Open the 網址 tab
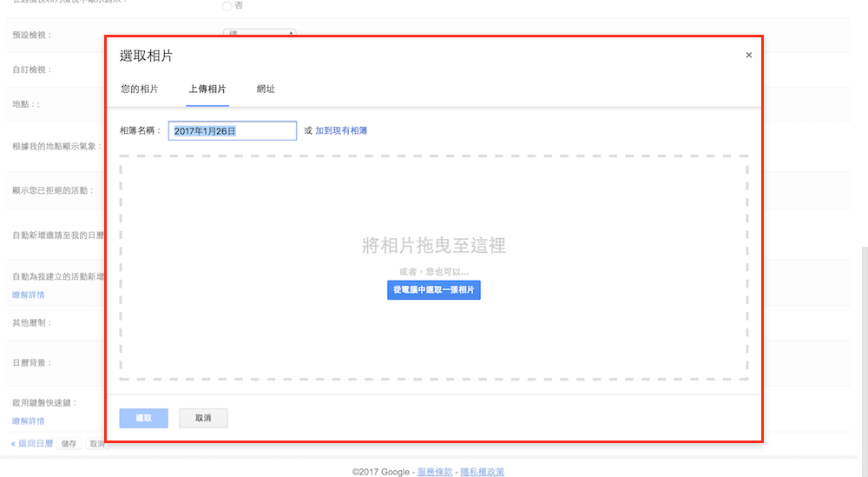The width and height of the screenshot is (868, 477). 266,89
